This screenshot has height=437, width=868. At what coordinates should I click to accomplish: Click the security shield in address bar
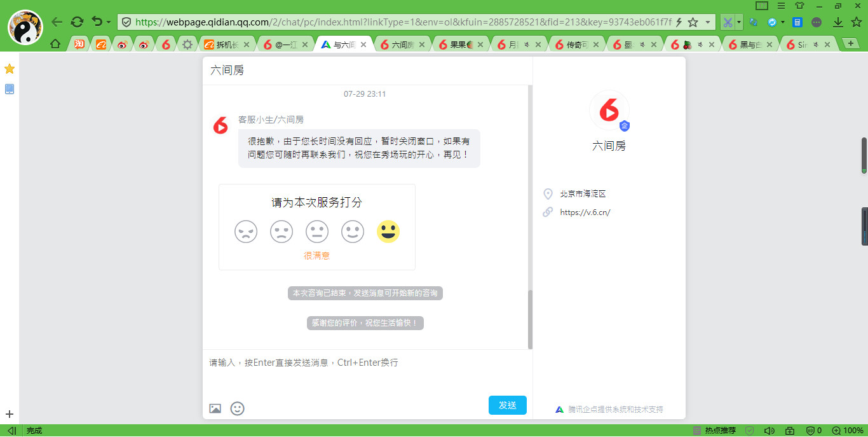(x=126, y=22)
